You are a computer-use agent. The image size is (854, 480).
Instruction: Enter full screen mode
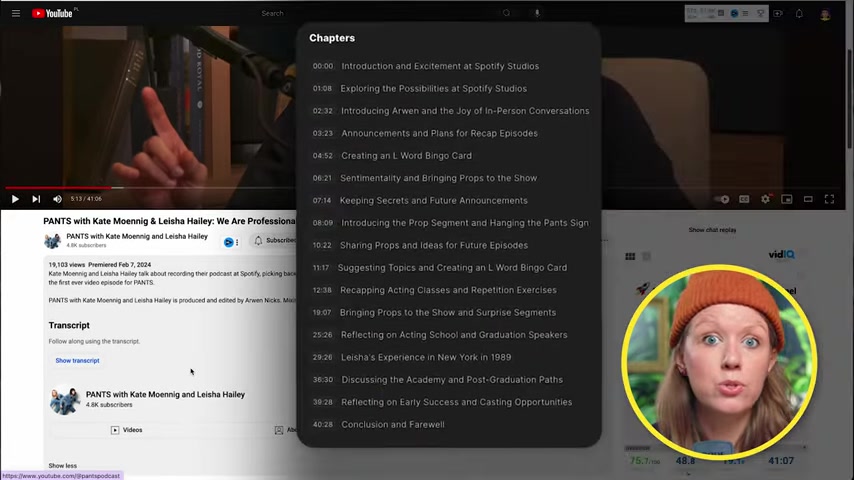point(829,199)
